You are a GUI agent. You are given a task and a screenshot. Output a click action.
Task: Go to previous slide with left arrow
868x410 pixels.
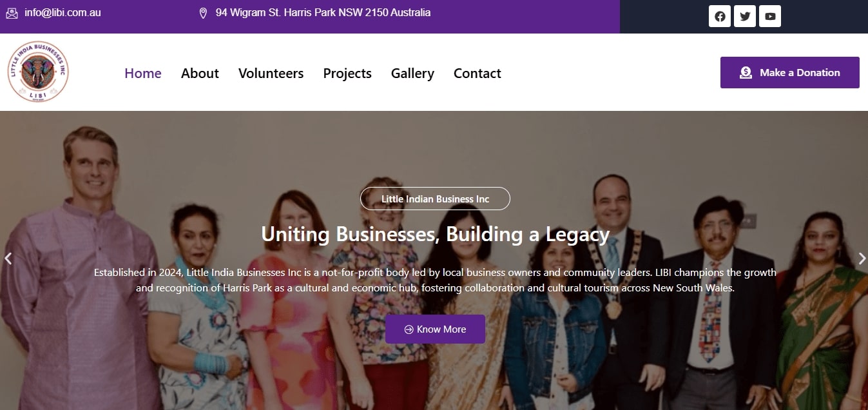[8, 259]
